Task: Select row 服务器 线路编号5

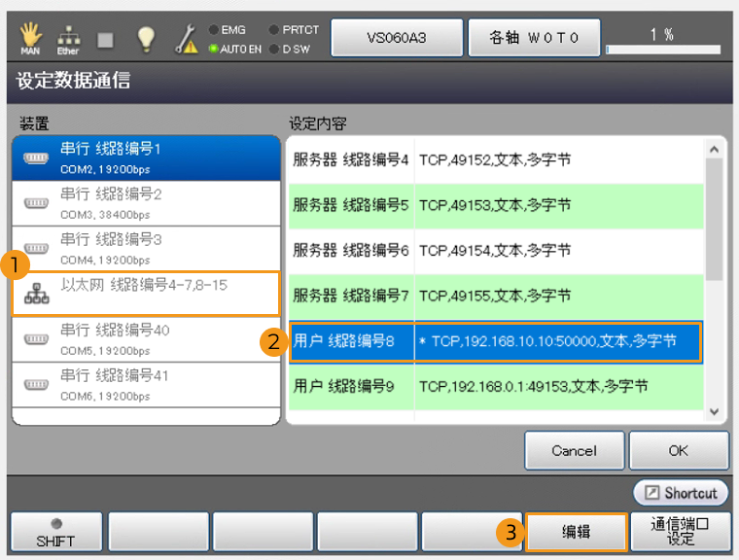Action: 496,205
